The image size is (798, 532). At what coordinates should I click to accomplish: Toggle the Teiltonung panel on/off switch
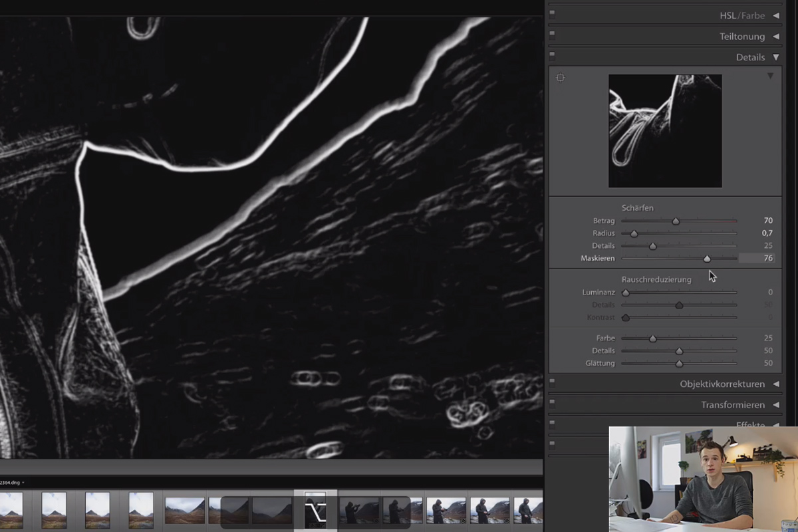coord(552,35)
